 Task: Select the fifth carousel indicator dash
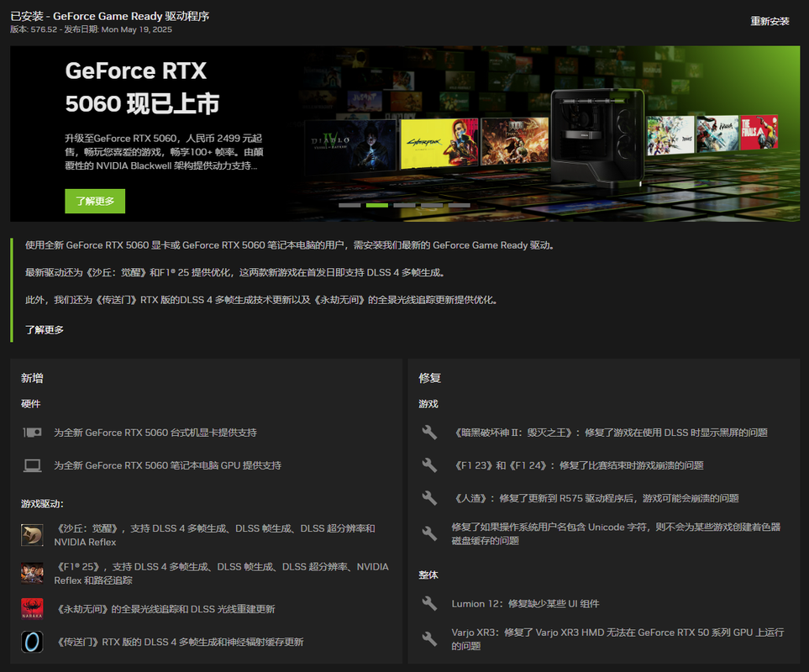click(x=459, y=205)
